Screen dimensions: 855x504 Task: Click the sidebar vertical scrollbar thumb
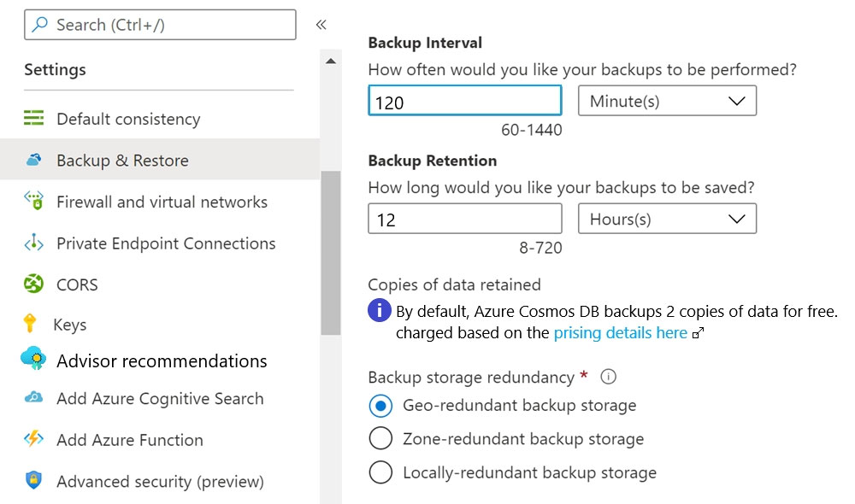330,253
